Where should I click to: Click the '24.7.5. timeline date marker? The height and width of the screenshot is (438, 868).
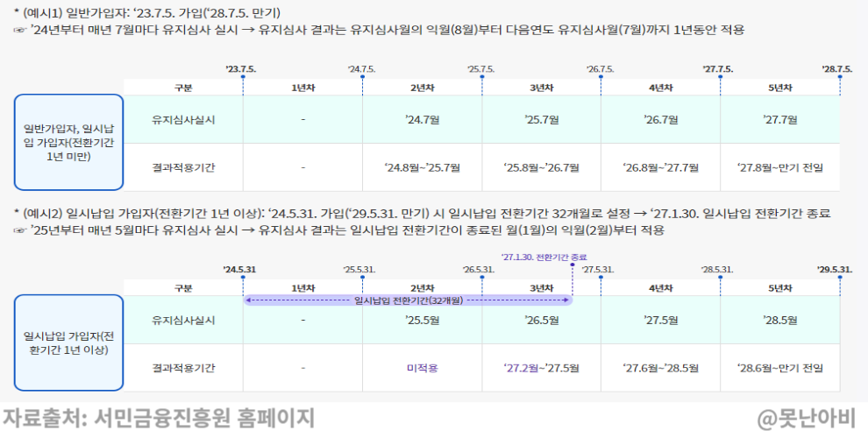point(361,70)
